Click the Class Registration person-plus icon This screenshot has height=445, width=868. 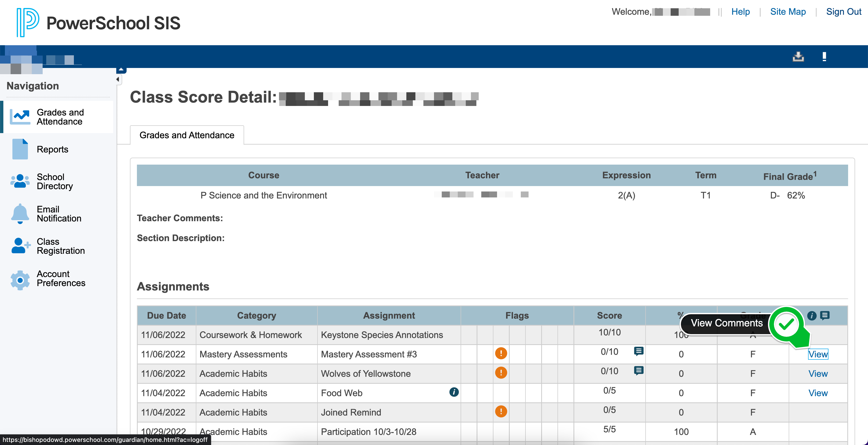tap(21, 246)
